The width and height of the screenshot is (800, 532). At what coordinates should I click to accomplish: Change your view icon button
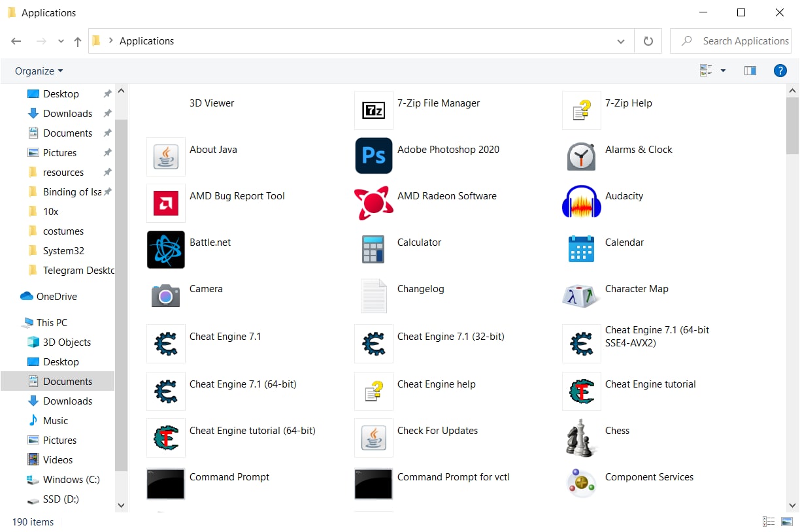click(706, 71)
